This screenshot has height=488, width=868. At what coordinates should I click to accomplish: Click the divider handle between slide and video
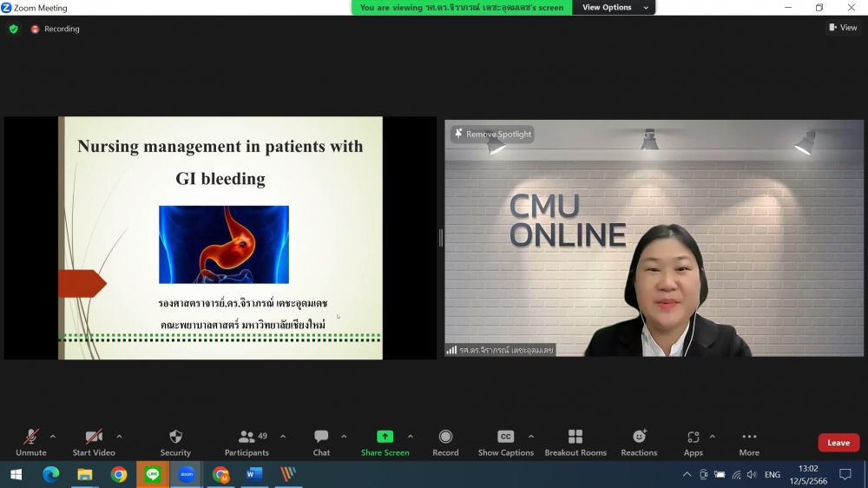441,238
